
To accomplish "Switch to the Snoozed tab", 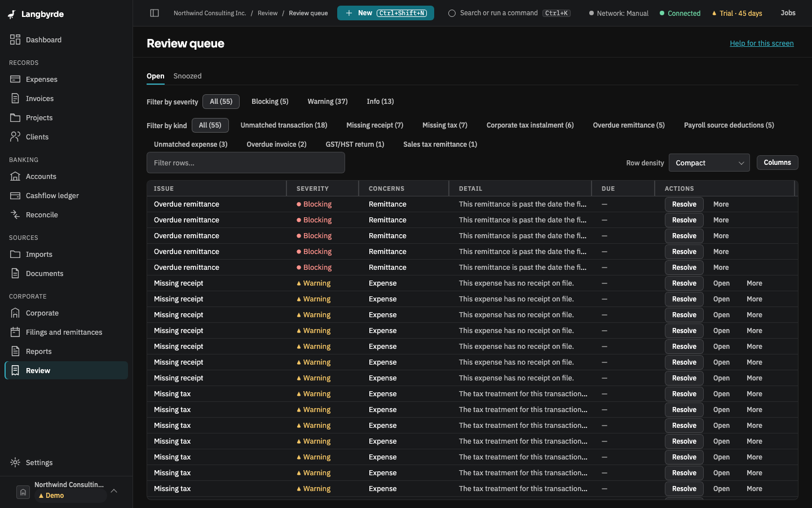I will point(187,76).
